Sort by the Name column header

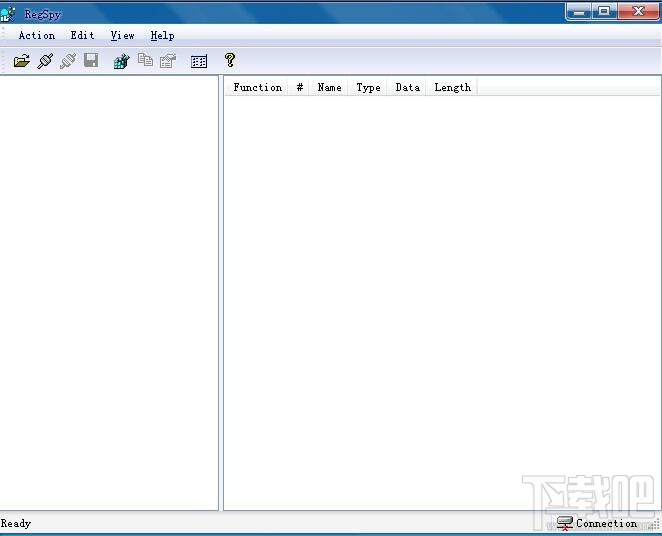point(329,87)
